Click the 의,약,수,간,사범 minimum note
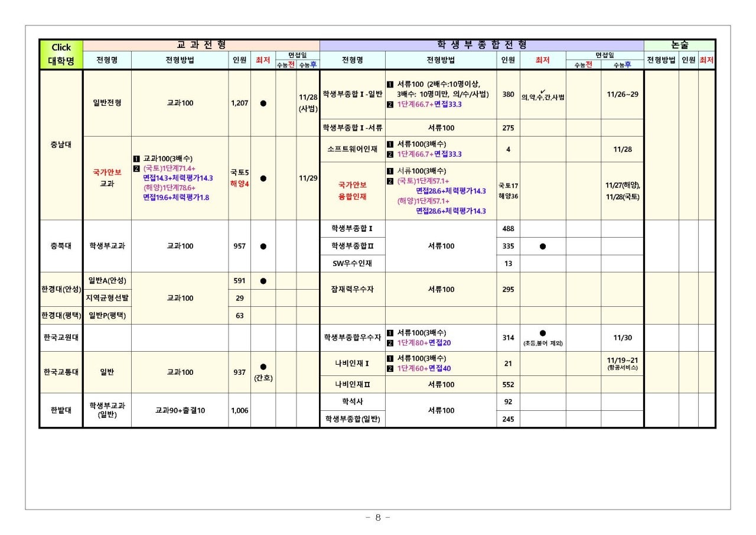756x535 pixels. 543,96
